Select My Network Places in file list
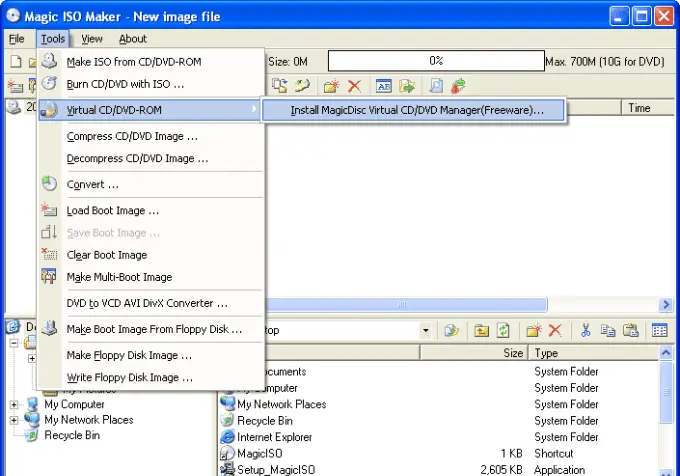680x476 pixels. 439,404
